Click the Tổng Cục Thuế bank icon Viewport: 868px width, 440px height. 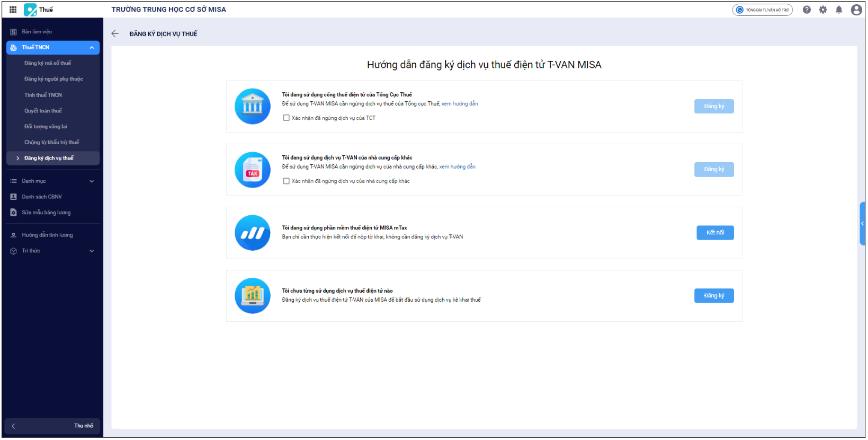pyautogui.click(x=253, y=106)
